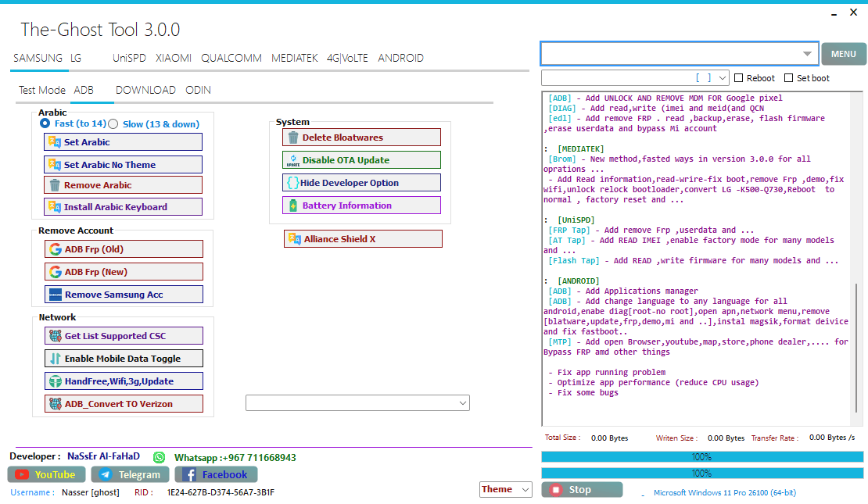
Task: Click the battery icon beside Battery Information
Action: click(x=293, y=206)
